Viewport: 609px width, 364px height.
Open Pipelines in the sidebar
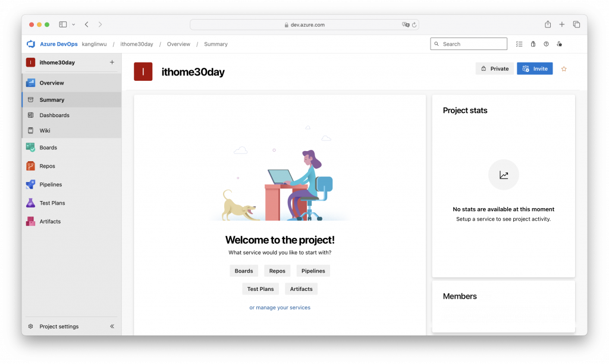pyautogui.click(x=72, y=184)
